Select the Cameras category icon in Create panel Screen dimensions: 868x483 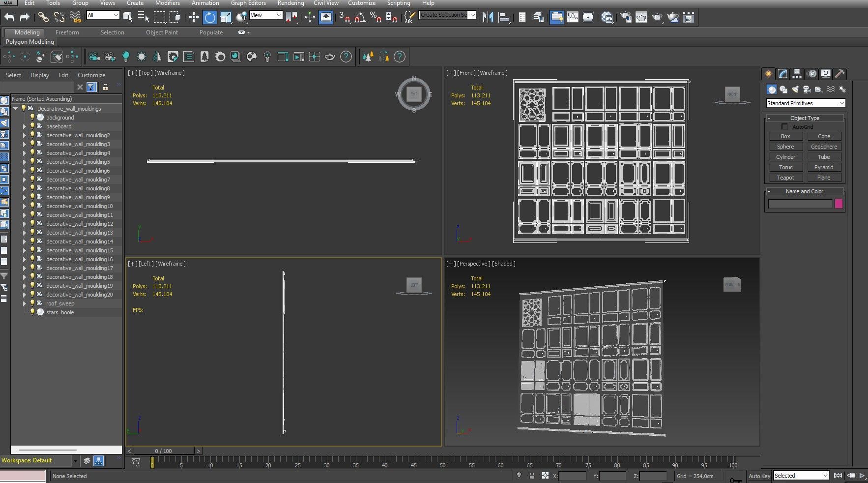(x=807, y=90)
